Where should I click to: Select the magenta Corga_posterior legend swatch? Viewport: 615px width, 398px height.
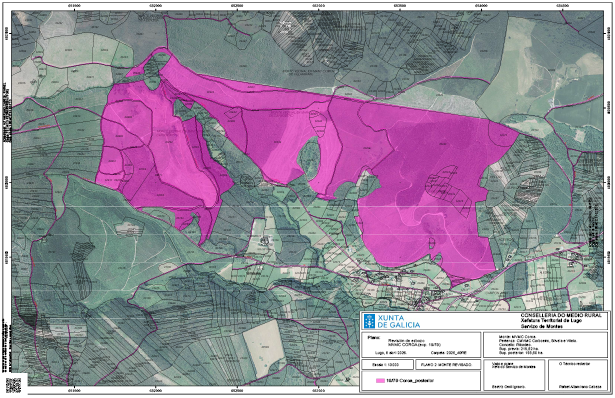pyautogui.click(x=380, y=381)
